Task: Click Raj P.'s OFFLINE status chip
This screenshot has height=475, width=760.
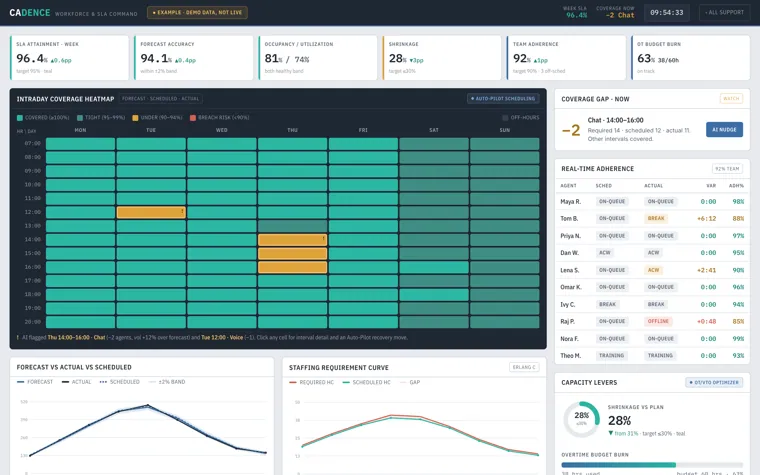Action: click(x=658, y=321)
